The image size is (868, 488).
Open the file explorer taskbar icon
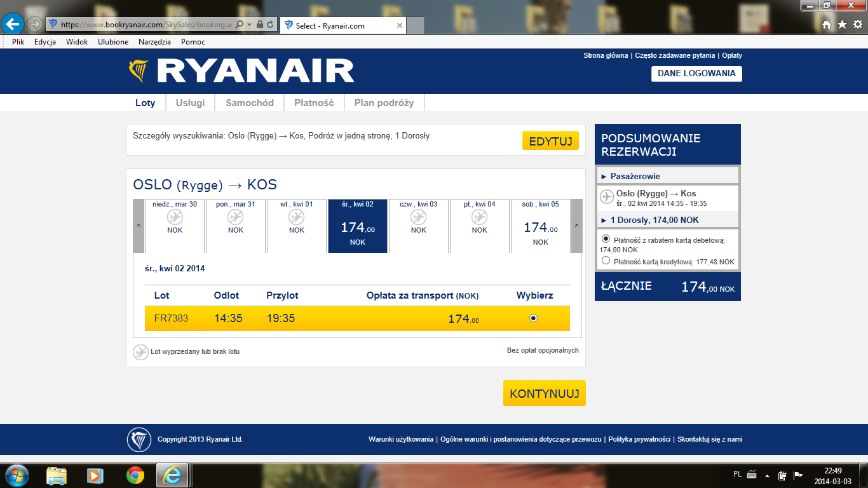(57, 475)
